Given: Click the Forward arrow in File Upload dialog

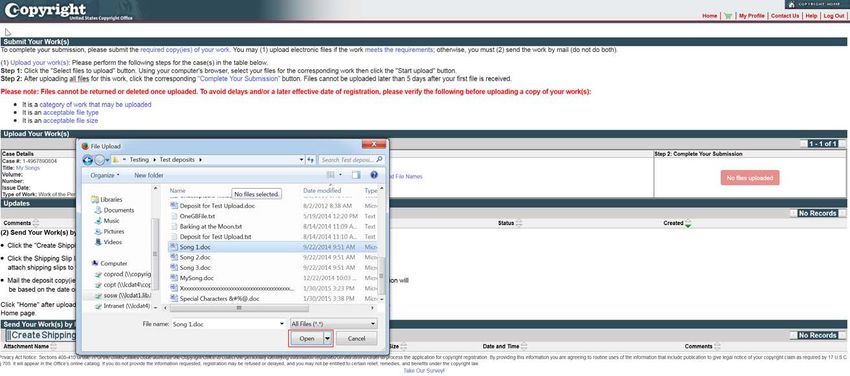Looking at the screenshot, I should pos(99,160).
